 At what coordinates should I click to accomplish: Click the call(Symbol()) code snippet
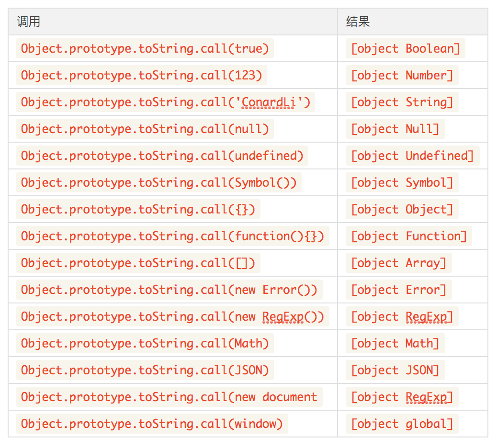click(x=159, y=182)
